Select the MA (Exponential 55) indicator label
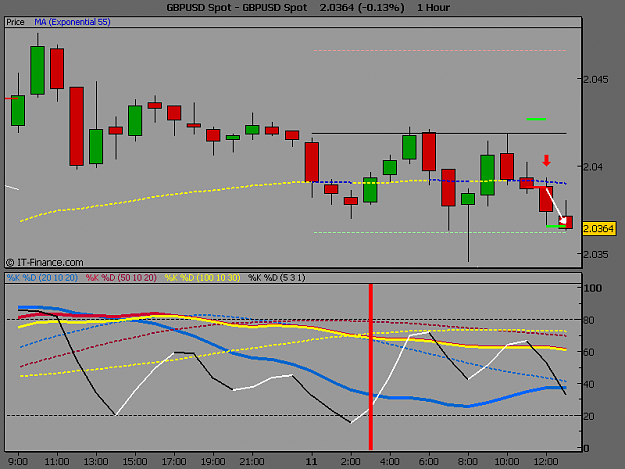 (x=72, y=22)
